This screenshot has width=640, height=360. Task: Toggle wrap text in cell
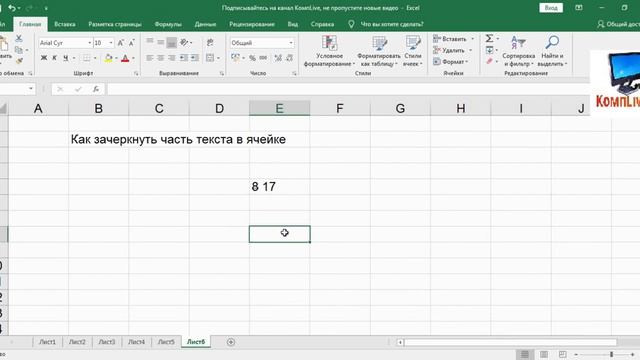[x=210, y=42]
